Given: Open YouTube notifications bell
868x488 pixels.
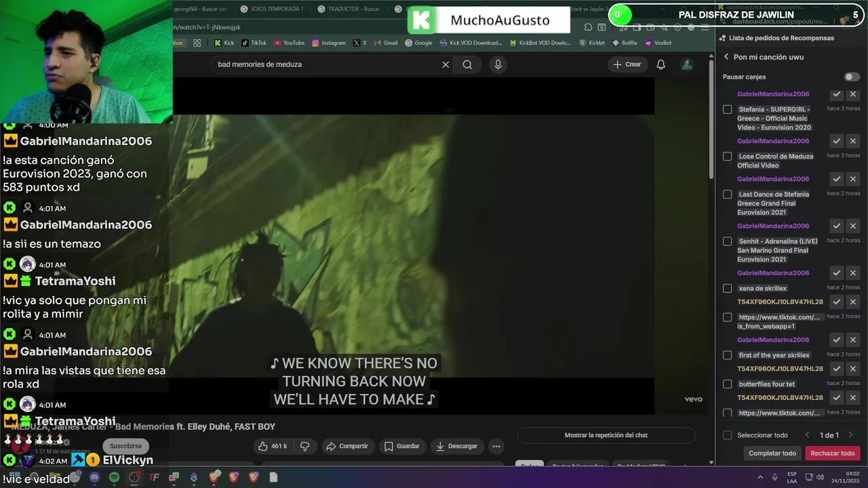Looking at the screenshot, I should pos(660,64).
